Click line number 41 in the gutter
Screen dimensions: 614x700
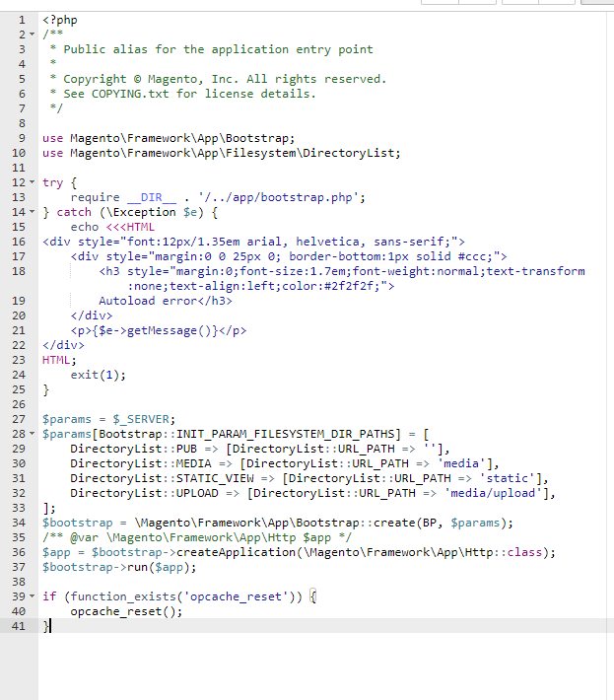19,626
